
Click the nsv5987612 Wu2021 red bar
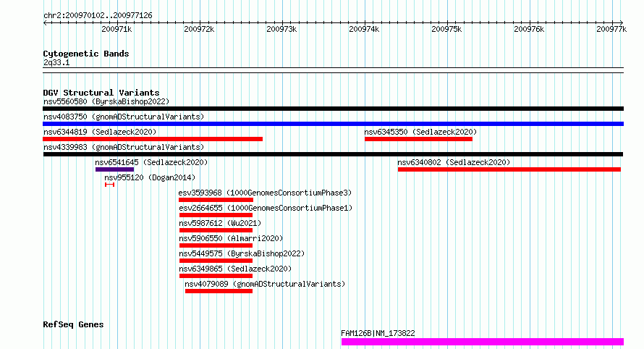(x=216, y=230)
